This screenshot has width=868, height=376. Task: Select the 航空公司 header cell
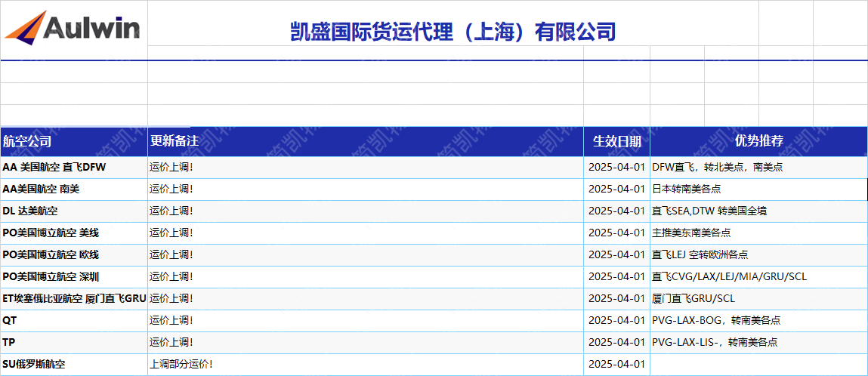pos(74,141)
